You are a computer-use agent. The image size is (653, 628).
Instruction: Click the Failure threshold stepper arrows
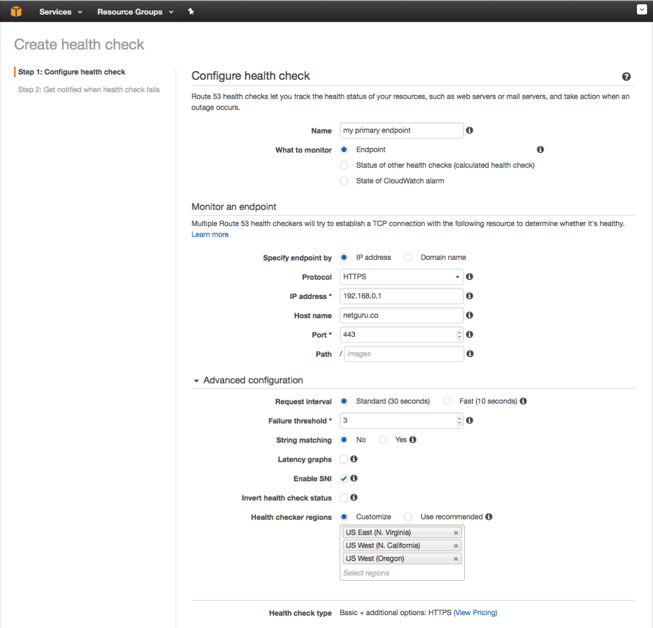tap(459, 421)
